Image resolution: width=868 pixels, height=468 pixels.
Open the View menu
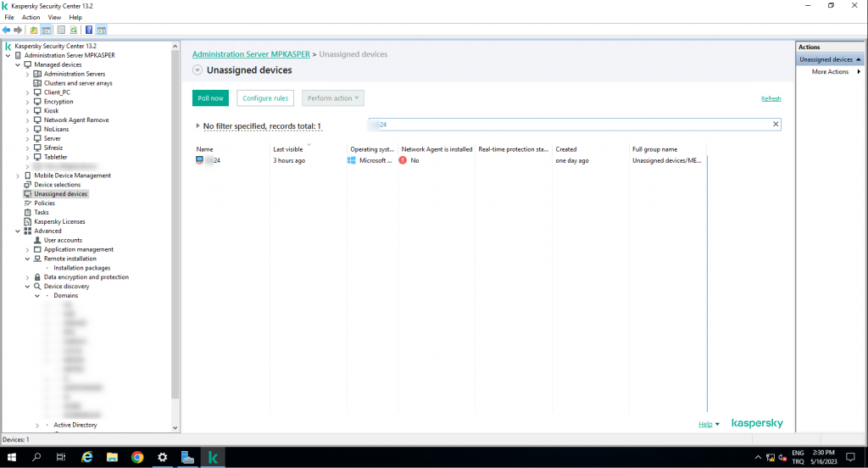tap(54, 17)
